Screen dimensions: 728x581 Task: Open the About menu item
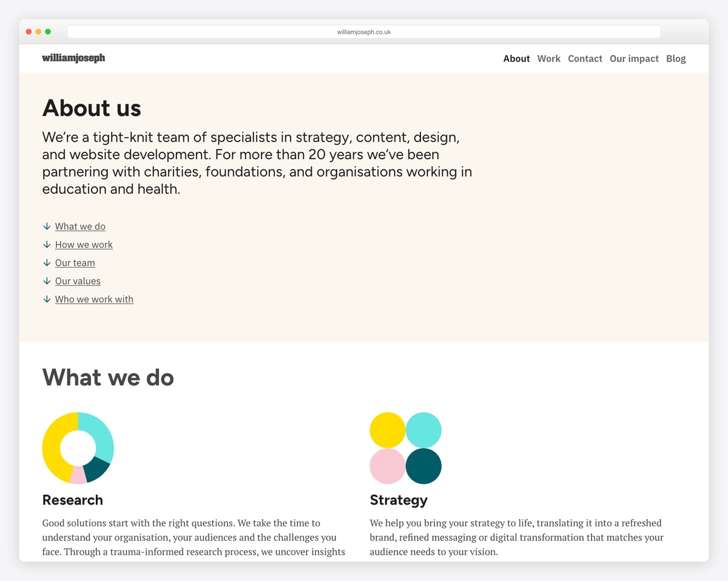(516, 59)
